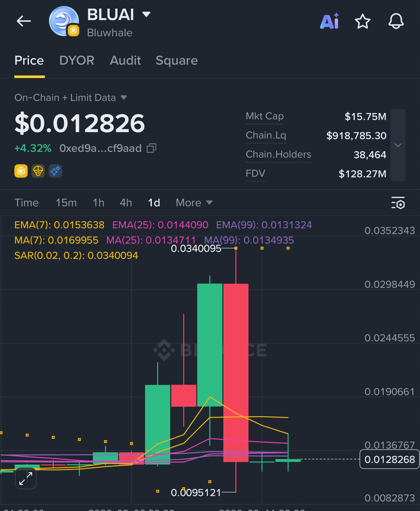420x511 pixels.
Task: Select the 1d timeframe
Action: [x=154, y=203]
